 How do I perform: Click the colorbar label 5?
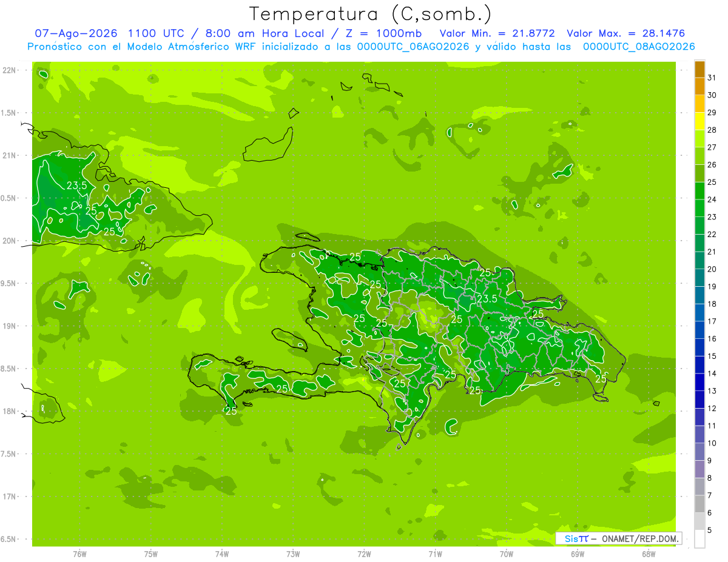click(x=710, y=530)
